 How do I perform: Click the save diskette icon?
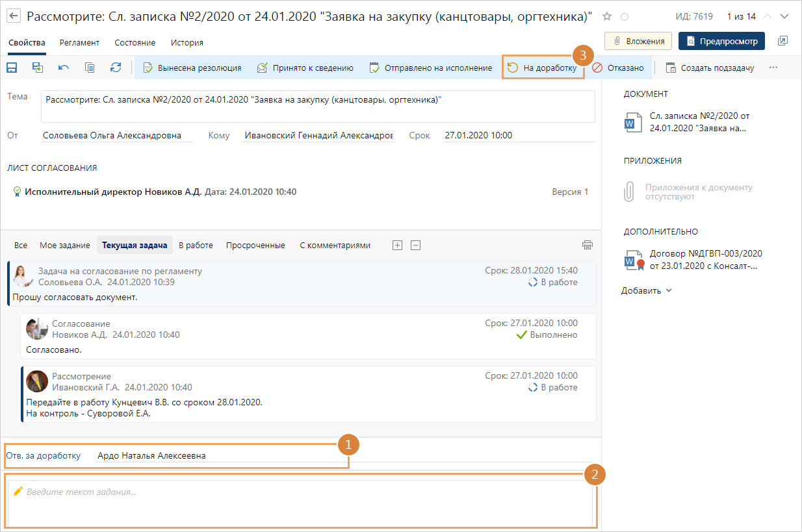tap(12, 68)
